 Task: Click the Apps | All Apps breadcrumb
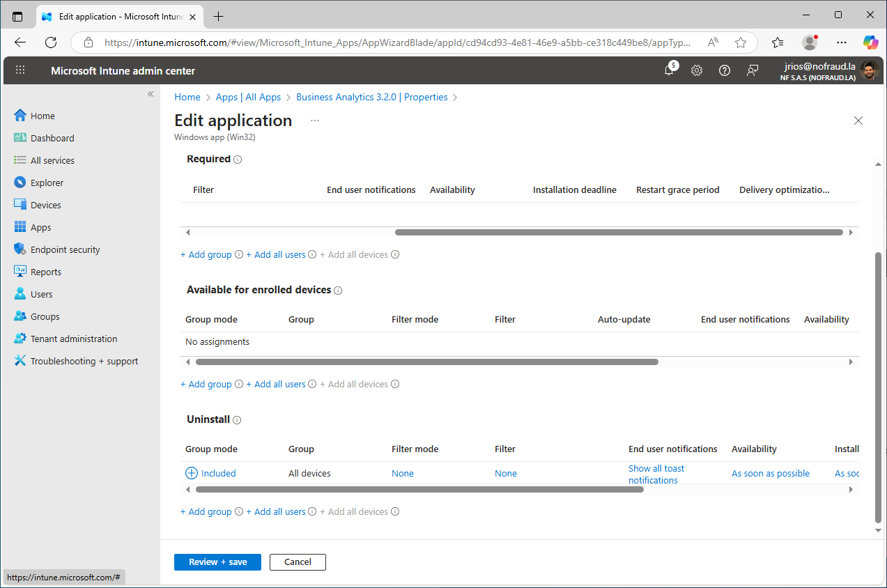tap(248, 97)
